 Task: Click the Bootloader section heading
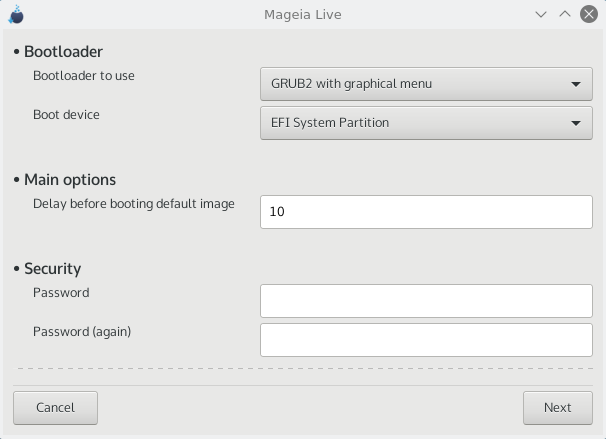(63, 52)
